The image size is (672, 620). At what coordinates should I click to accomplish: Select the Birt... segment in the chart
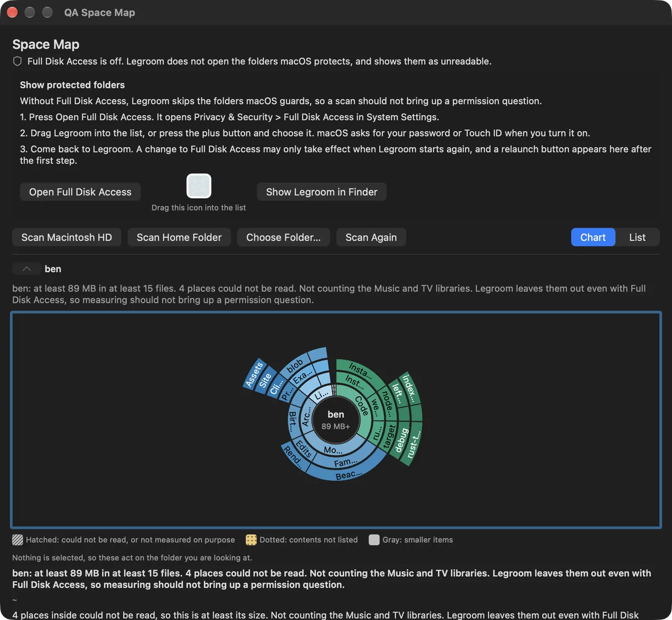coord(293,421)
